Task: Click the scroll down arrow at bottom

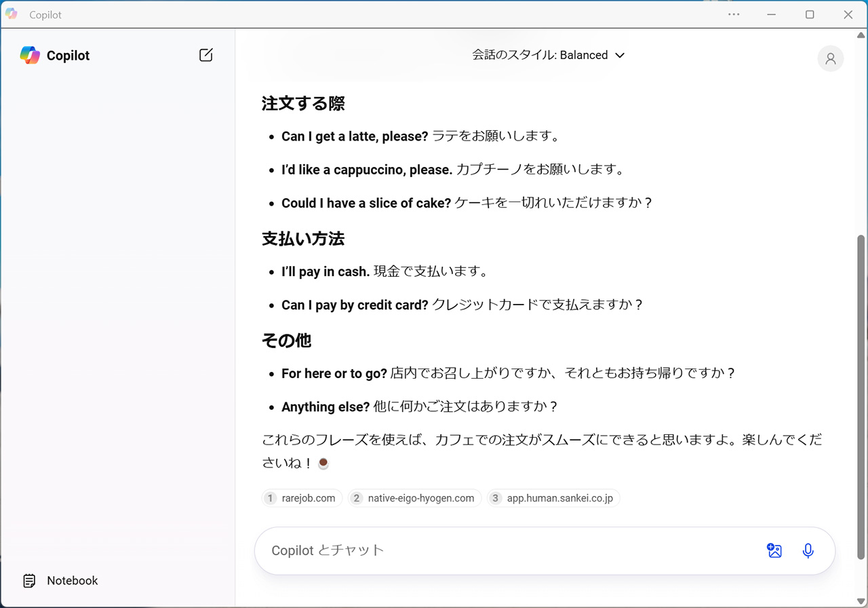Action: (x=861, y=601)
